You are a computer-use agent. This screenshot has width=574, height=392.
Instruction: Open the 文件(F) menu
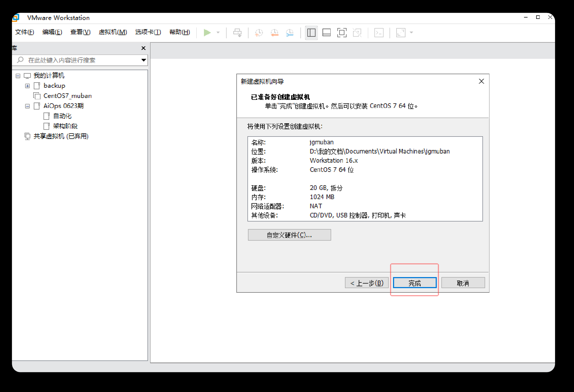coord(25,32)
